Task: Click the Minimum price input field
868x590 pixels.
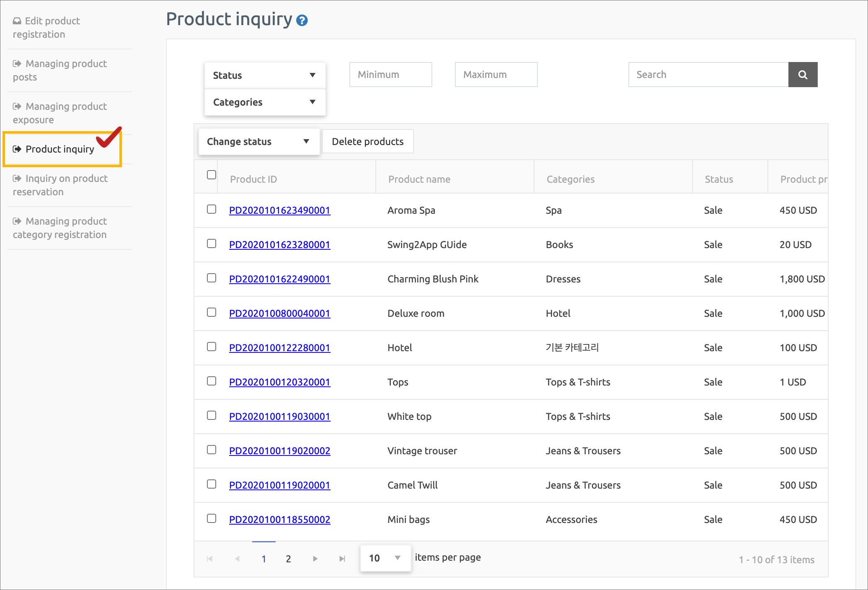Action: (390, 75)
